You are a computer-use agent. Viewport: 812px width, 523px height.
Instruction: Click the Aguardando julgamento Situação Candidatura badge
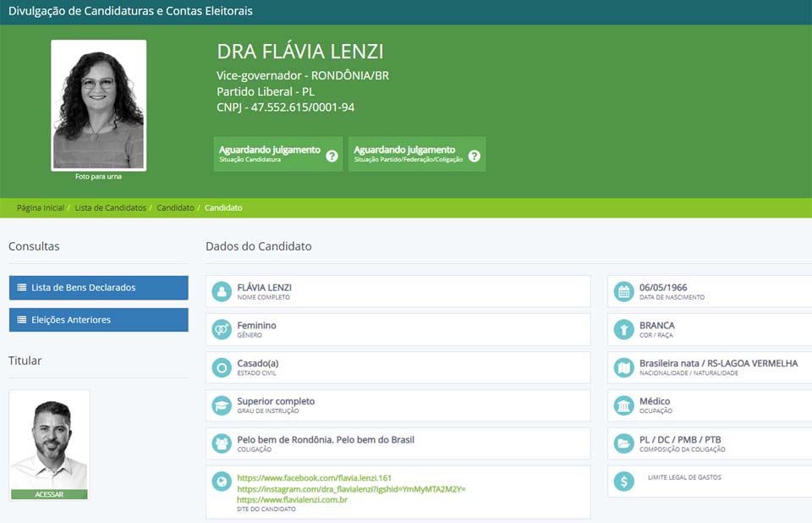click(270, 154)
